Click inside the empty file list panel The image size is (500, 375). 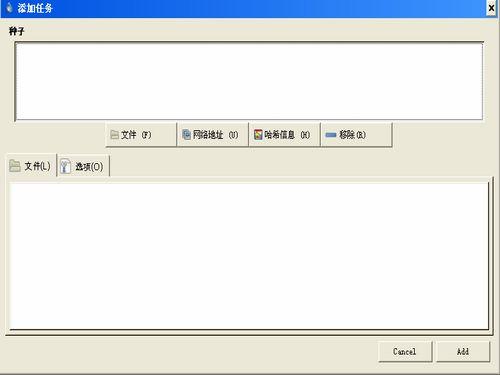click(249, 256)
